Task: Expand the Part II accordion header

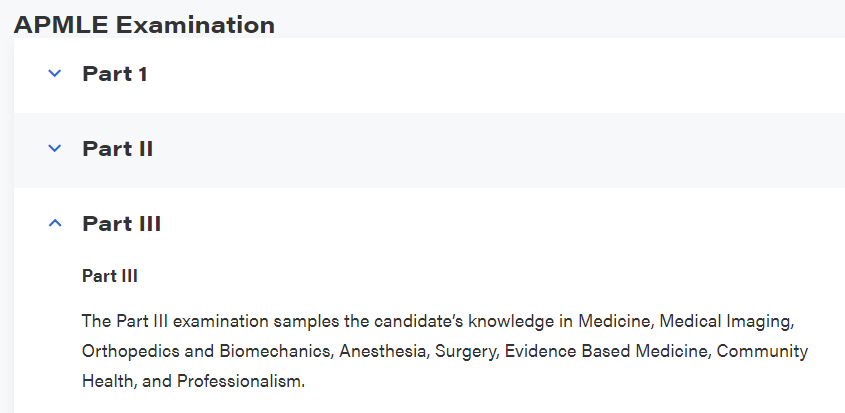Action: (x=118, y=148)
